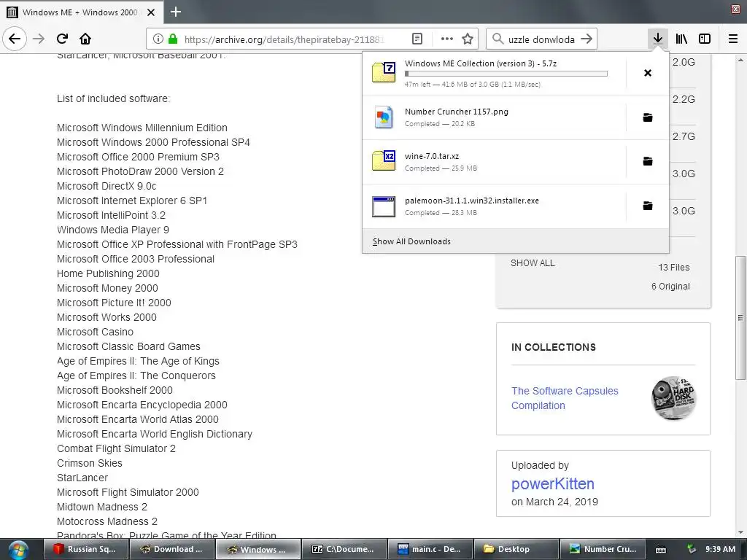The image size is (747, 560).
Task: Switch to Download ... taskbar window
Action: (x=172, y=549)
